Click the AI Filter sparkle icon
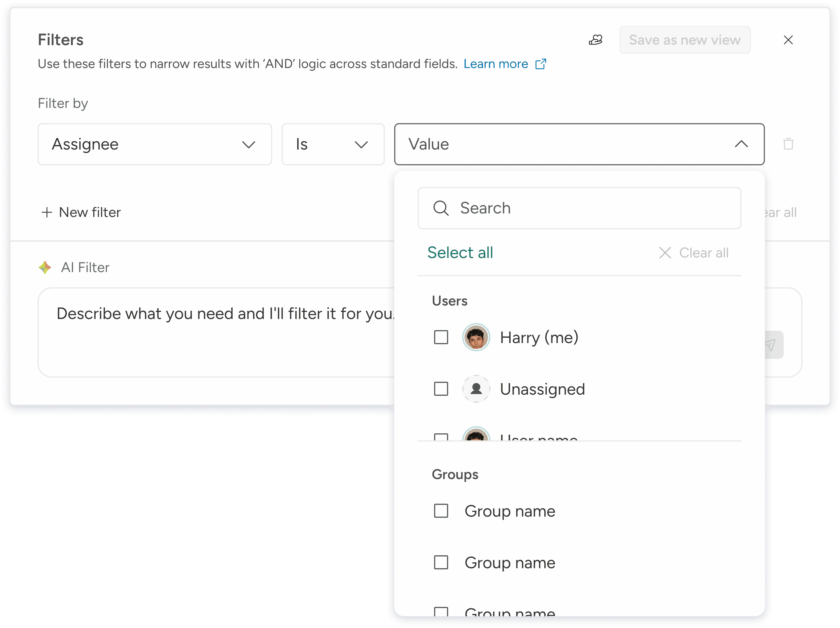Viewport: 840px width, 628px height. 45,267
